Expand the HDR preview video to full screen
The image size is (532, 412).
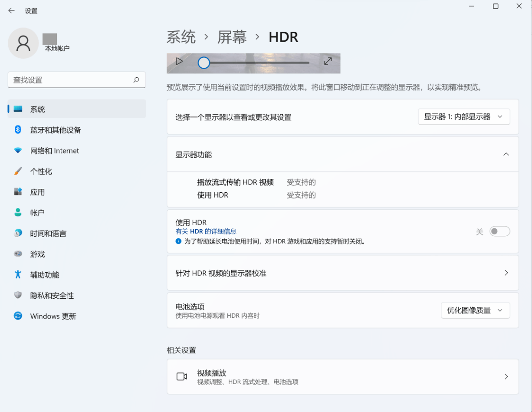click(x=328, y=61)
